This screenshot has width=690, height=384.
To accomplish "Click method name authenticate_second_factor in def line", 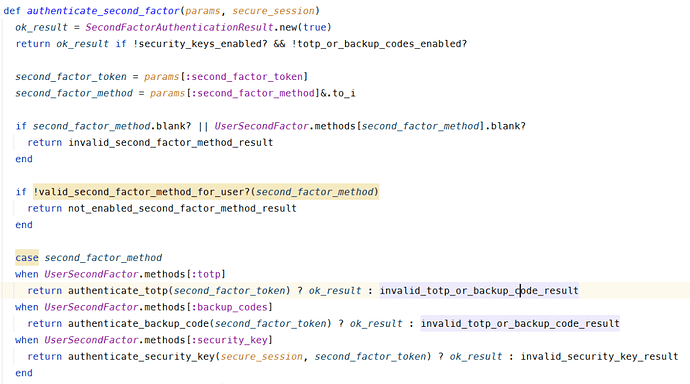I will pos(103,11).
